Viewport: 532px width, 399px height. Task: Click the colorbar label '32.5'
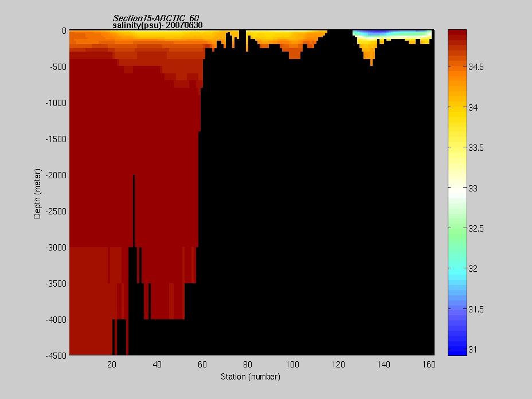pos(476,229)
